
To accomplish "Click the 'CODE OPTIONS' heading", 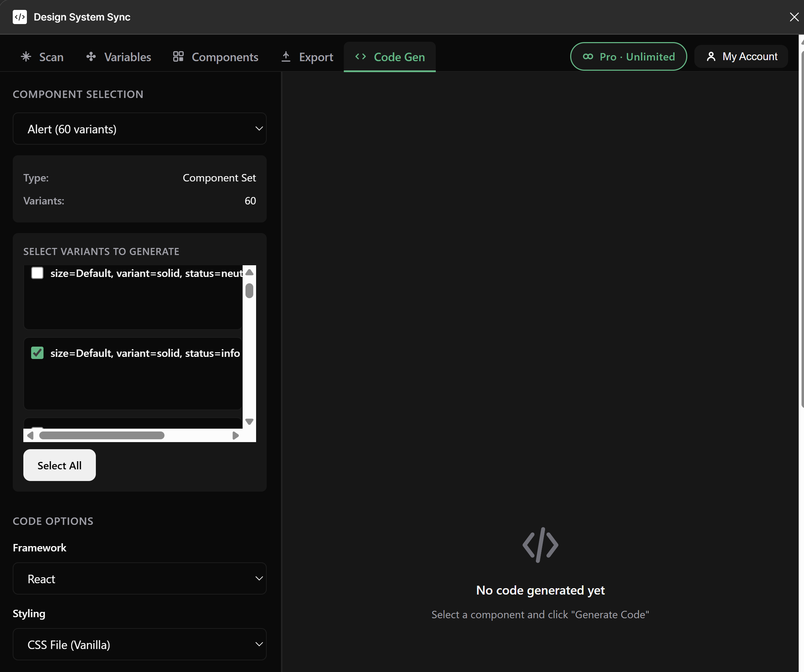I will (x=53, y=521).
